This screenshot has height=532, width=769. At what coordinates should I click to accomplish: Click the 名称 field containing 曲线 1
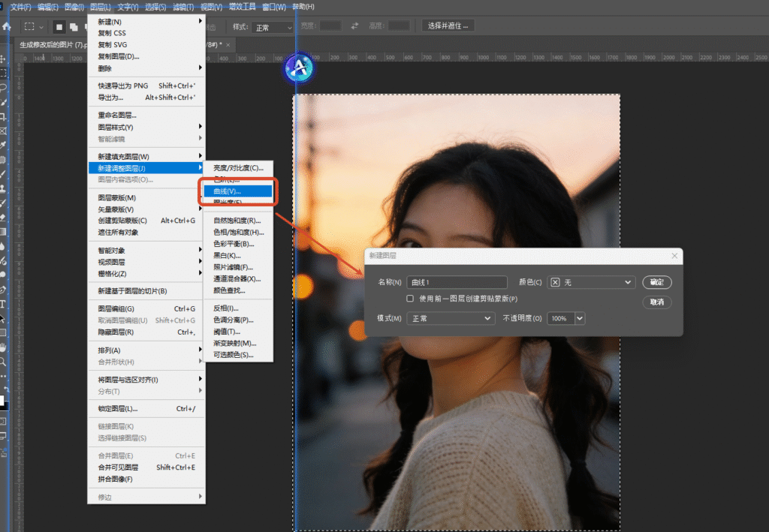click(458, 282)
